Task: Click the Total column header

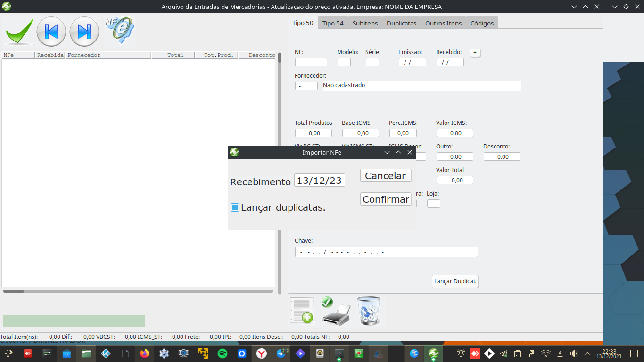Action: coord(173,55)
